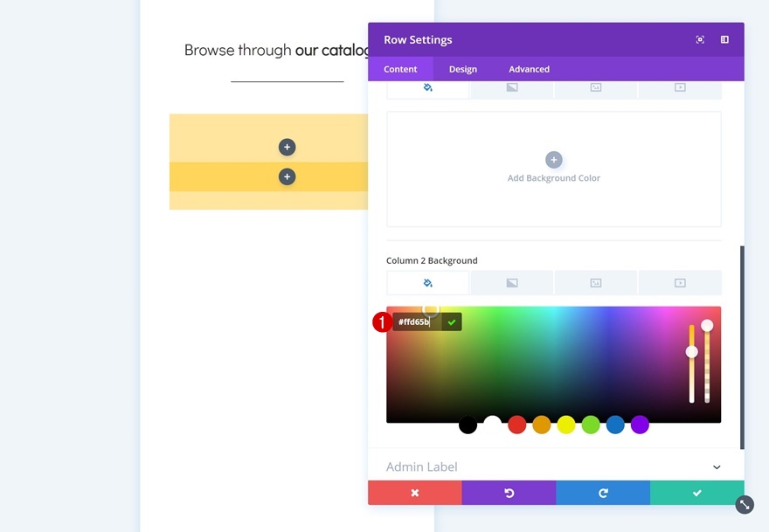The width and height of the screenshot is (769, 532).
Task: Select upper column background gradient tab
Action: [x=511, y=88]
